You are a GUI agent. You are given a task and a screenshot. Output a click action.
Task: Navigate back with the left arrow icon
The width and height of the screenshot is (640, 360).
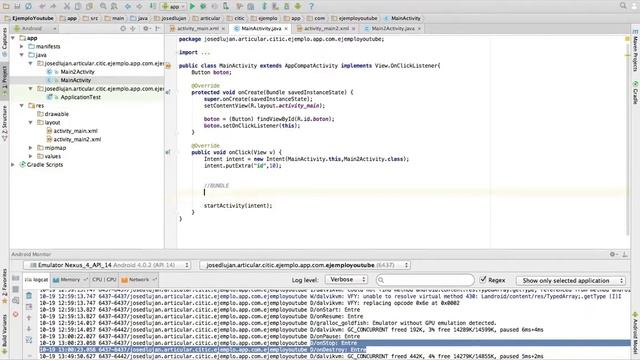click(x=128, y=6)
